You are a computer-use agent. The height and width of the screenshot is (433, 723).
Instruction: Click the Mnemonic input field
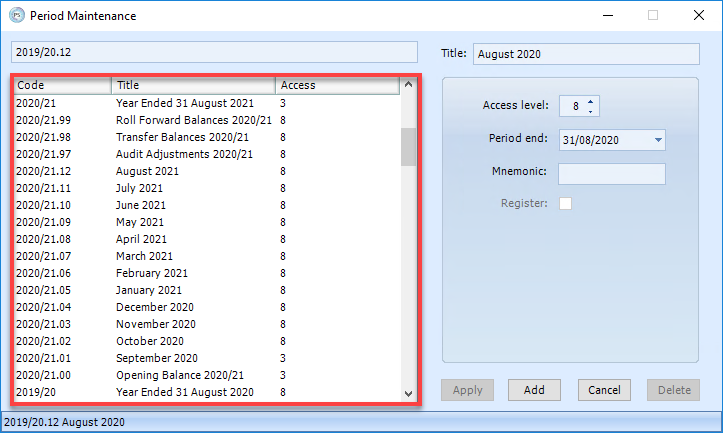click(x=611, y=173)
